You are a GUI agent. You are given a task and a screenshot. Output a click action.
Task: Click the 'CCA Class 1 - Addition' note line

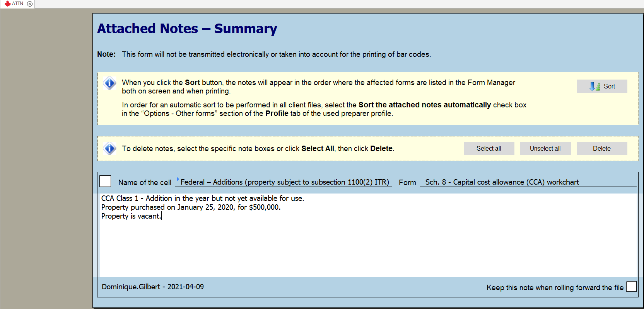click(x=203, y=199)
